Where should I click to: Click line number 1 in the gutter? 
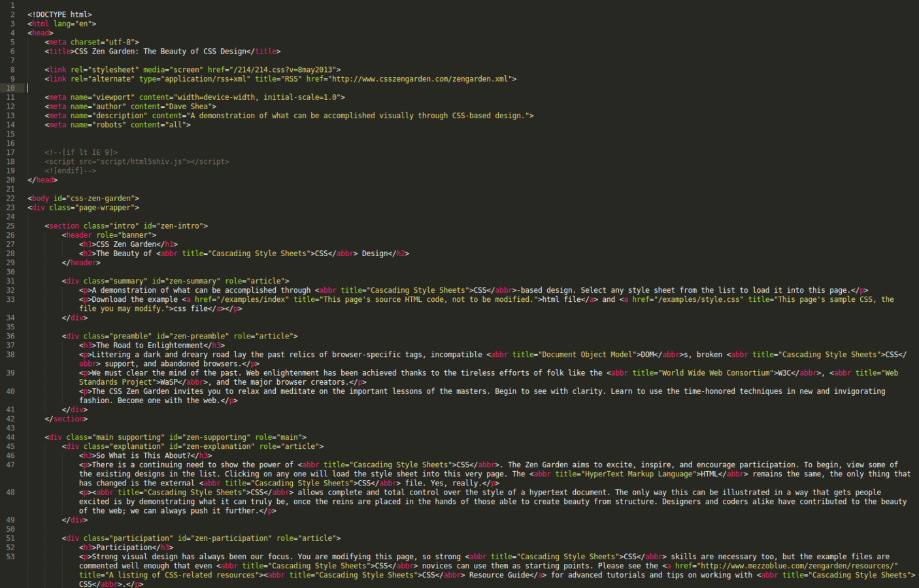point(12,5)
